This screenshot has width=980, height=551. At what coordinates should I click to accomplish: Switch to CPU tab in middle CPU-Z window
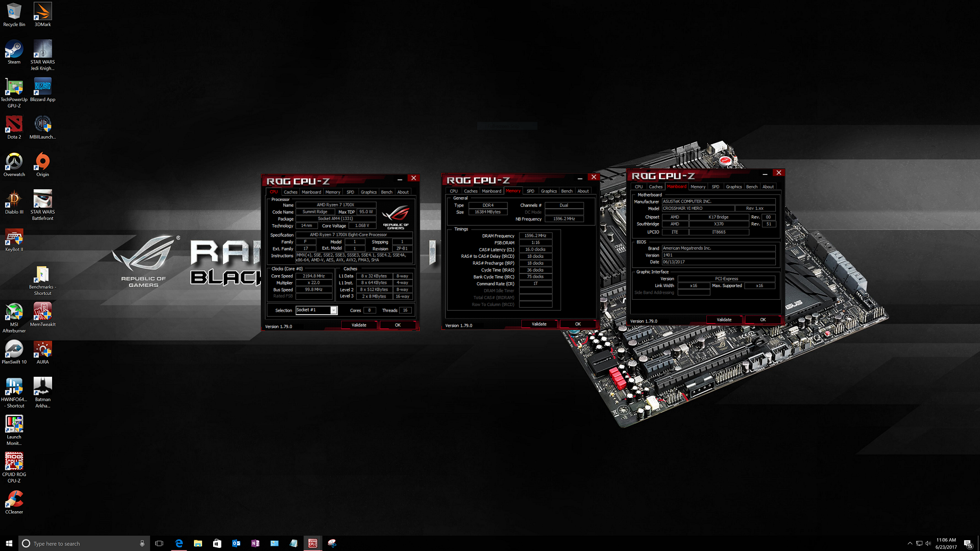[453, 191]
